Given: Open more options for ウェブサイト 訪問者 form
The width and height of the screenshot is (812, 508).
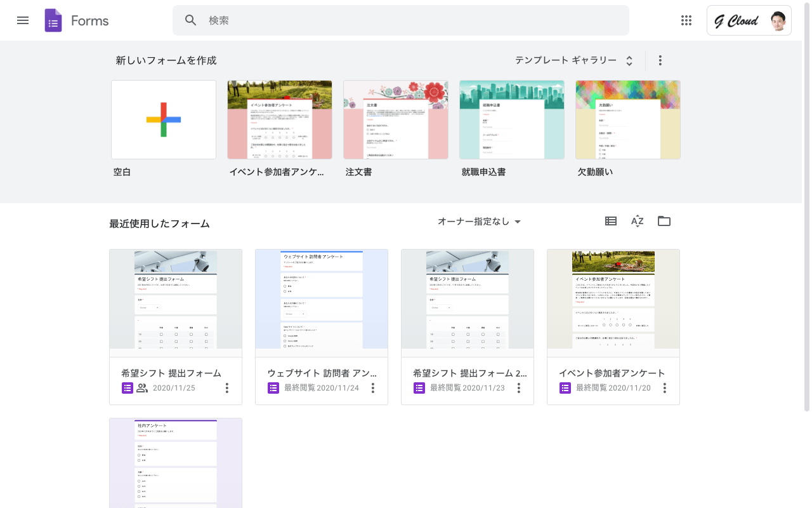Looking at the screenshot, I should [373, 388].
